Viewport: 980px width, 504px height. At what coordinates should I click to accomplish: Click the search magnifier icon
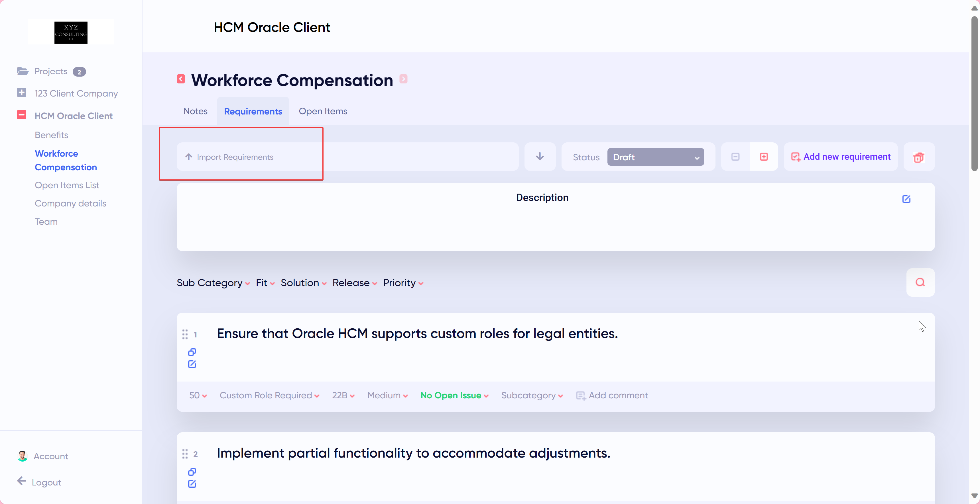(x=920, y=282)
